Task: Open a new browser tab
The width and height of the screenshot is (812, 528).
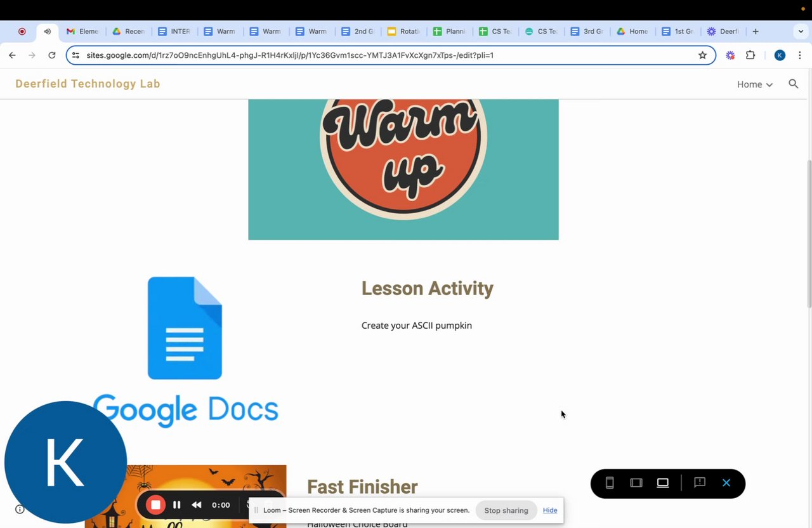Action: (755, 31)
